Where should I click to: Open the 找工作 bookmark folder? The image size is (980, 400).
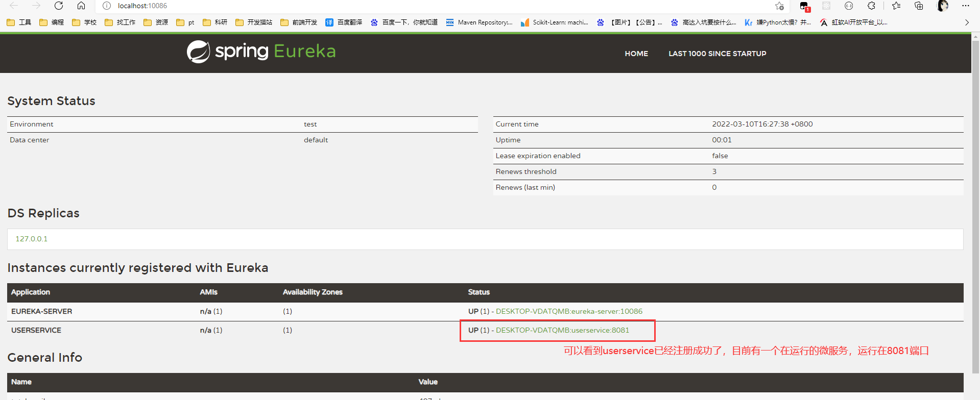click(120, 22)
